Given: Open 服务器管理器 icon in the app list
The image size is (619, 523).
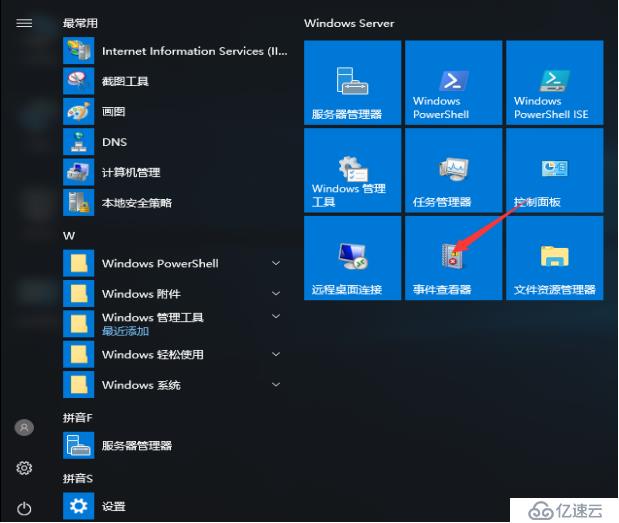Looking at the screenshot, I should point(79,445).
